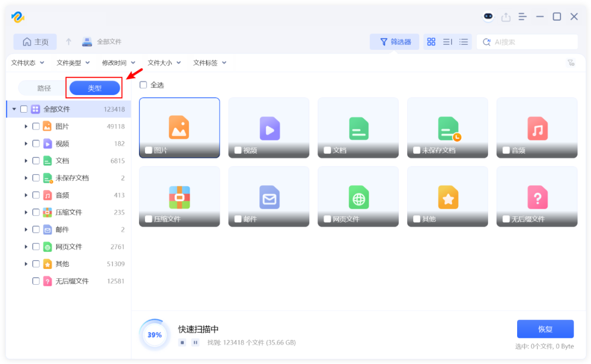This screenshot has height=364, width=591.
Task: Open the AI assistant robot icon
Action: coord(488,16)
